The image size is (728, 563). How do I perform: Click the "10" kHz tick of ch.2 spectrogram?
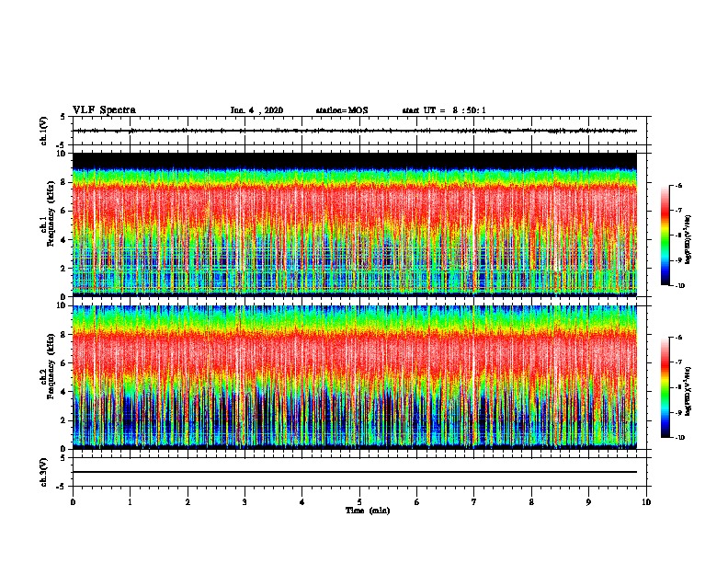[x=61, y=305]
